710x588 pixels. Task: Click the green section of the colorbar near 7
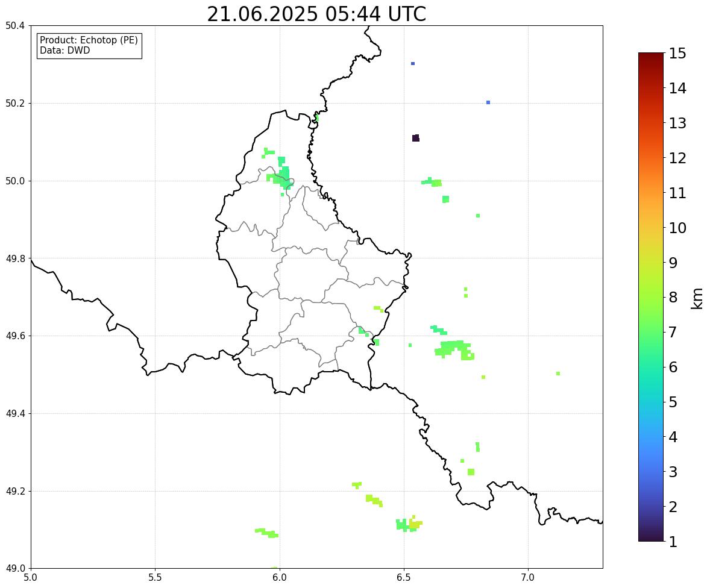(651, 332)
